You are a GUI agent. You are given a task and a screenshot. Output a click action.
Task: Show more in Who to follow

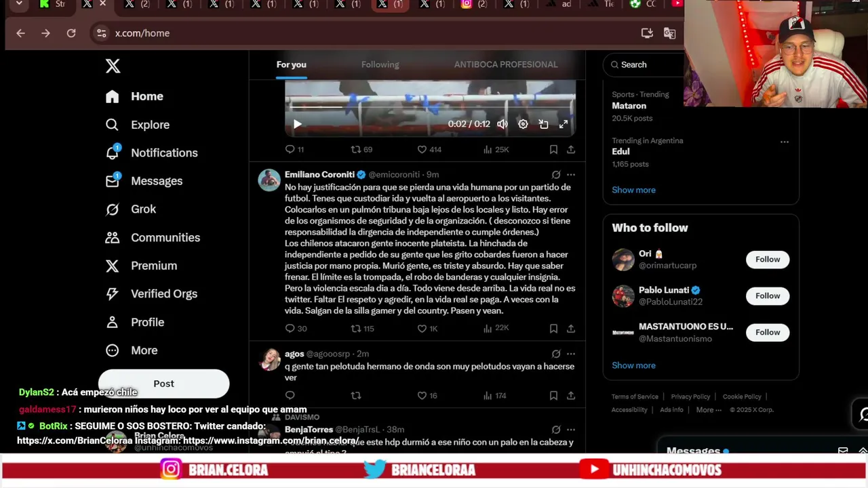[x=633, y=365]
